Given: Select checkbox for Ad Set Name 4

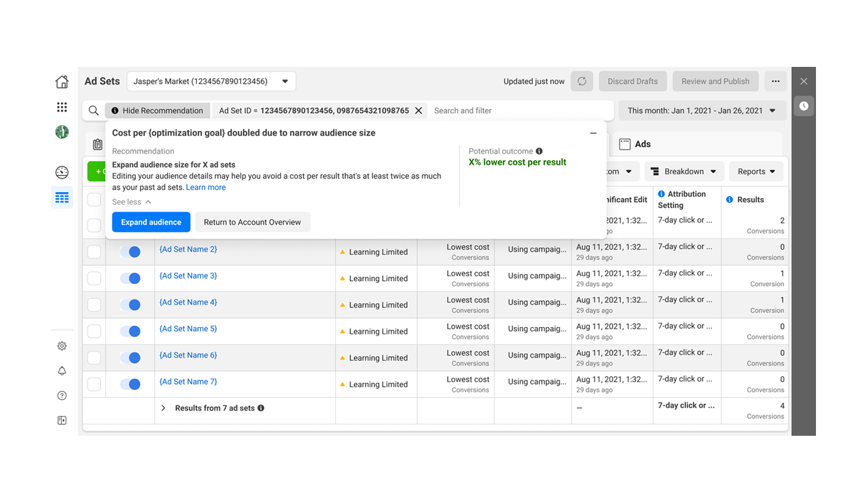Looking at the screenshot, I should point(94,305).
